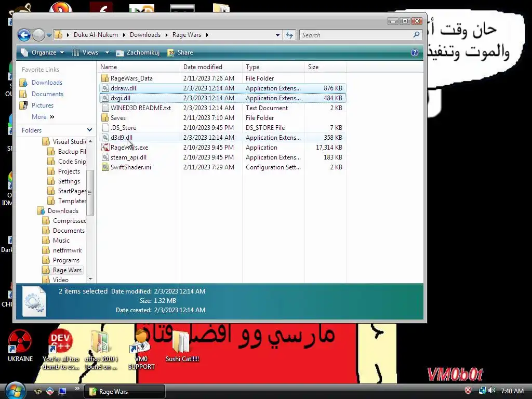This screenshot has width=532, height=399.
Task: Click the Zachomikuj toolbar button
Action: tap(138, 52)
